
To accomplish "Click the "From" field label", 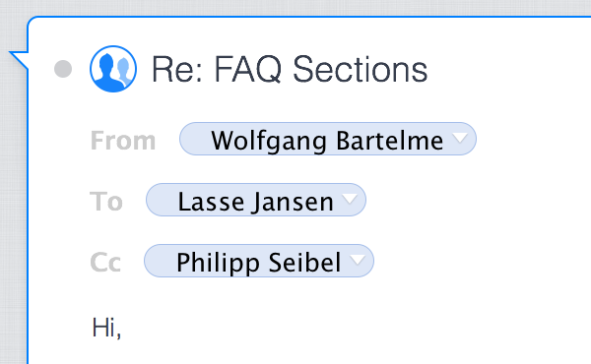I will coord(123,141).
